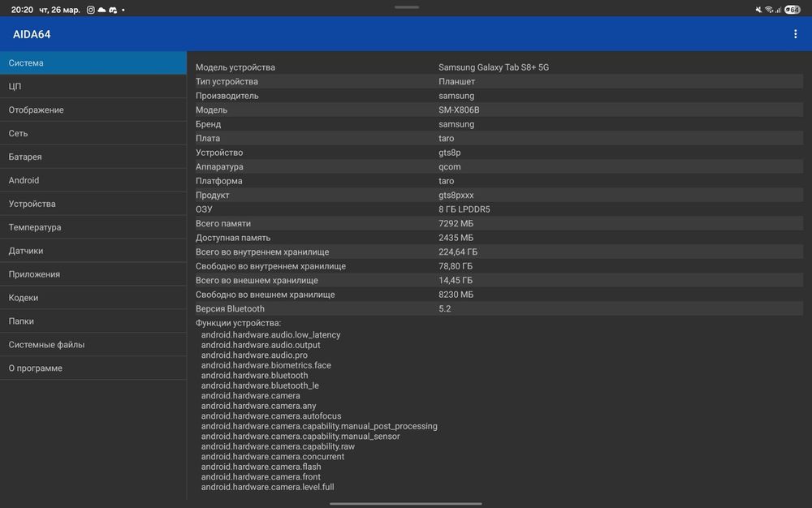Image resolution: width=812 pixels, height=508 pixels.
Task: Open the О программе section
Action: (x=93, y=368)
